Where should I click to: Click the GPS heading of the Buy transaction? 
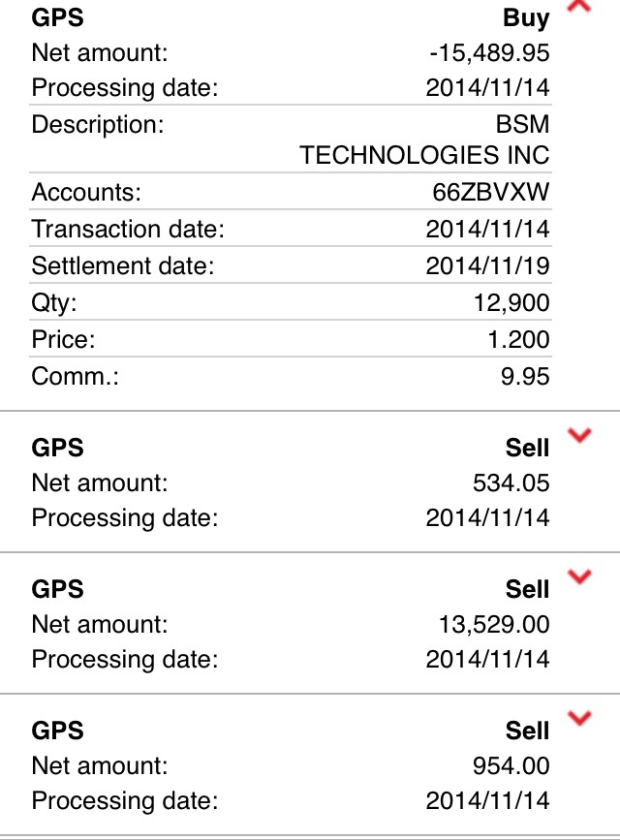tap(58, 17)
